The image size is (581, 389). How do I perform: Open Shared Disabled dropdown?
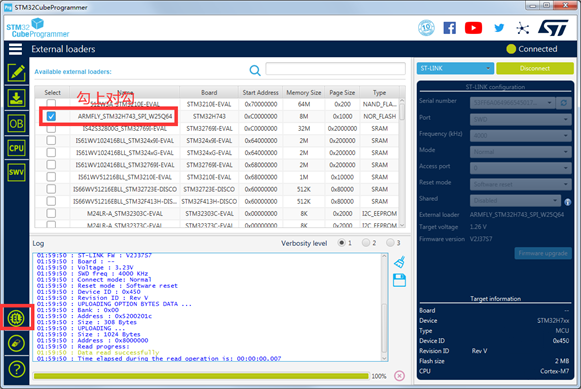(515, 200)
